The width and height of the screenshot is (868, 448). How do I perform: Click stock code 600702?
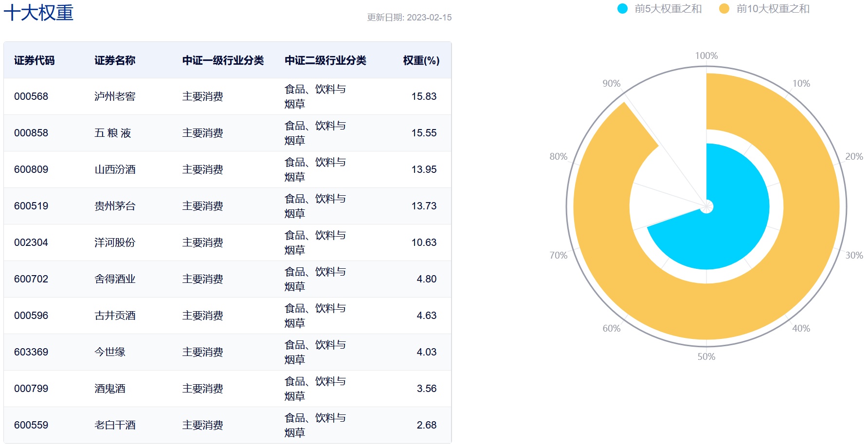(x=31, y=279)
